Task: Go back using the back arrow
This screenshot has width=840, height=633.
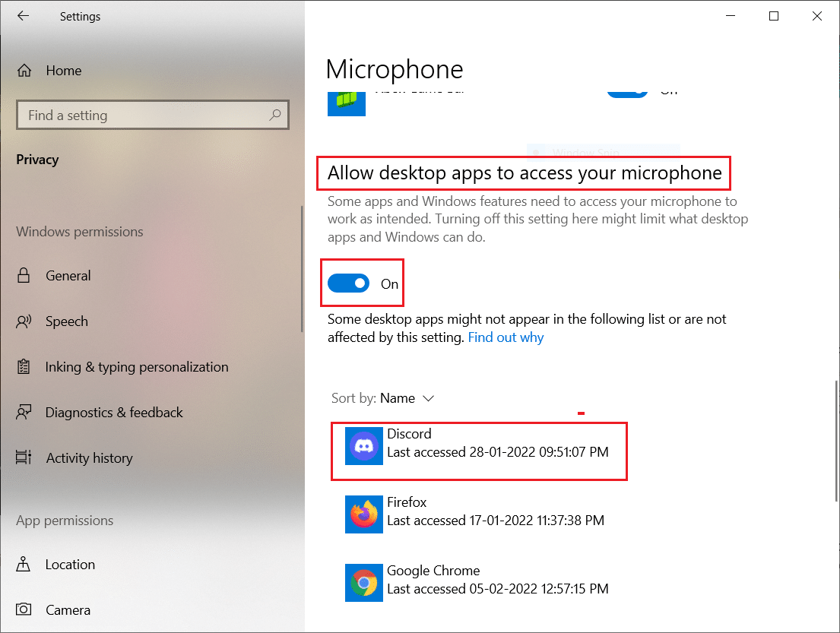Action: click(23, 16)
